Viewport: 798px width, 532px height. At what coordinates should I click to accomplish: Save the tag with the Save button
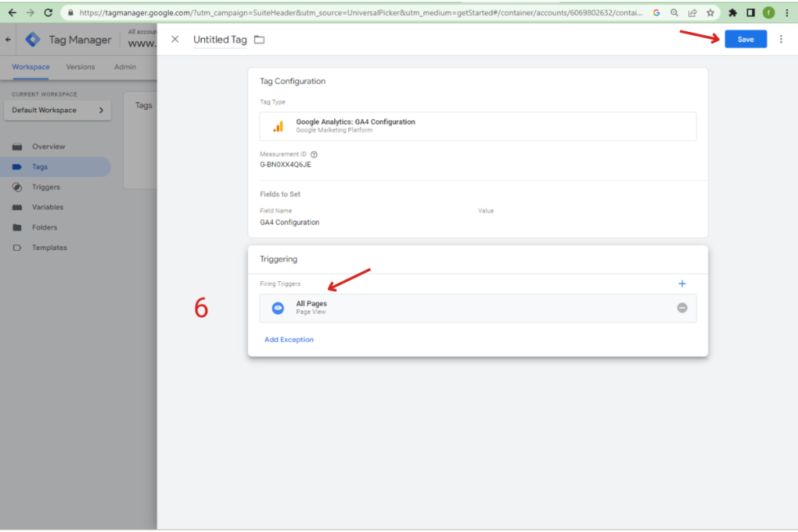pos(746,39)
